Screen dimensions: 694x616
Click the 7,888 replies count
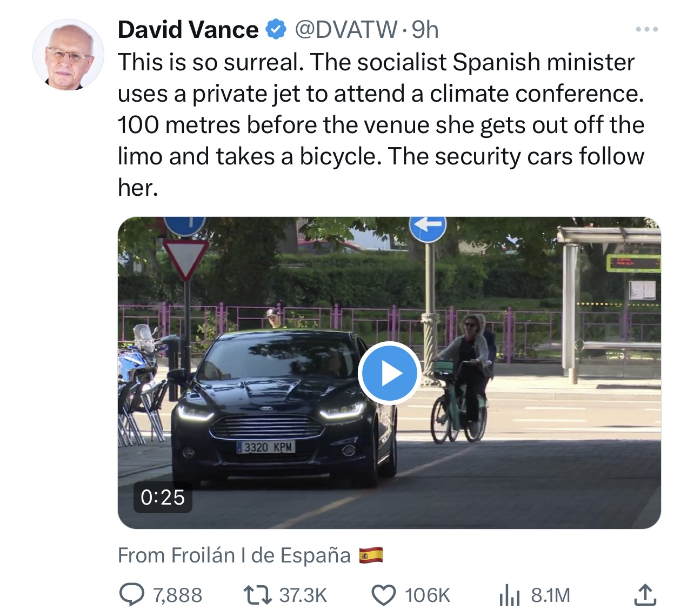click(x=178, y=595)
